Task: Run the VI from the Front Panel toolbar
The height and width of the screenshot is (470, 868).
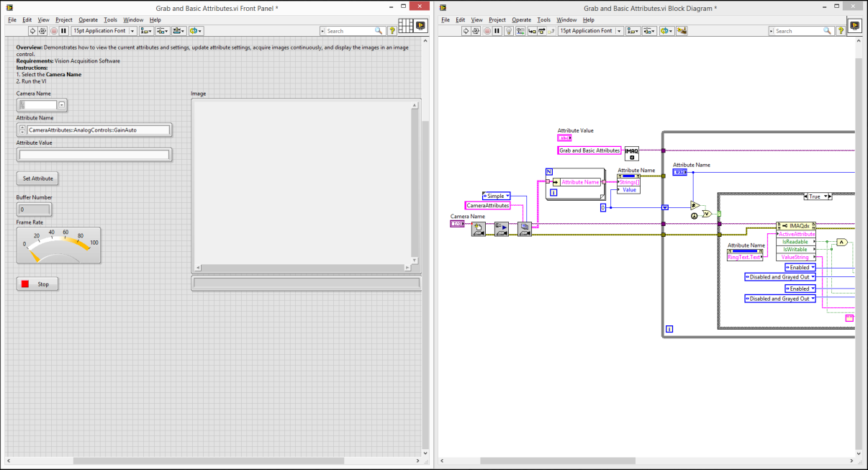Action: click(32, 31)
